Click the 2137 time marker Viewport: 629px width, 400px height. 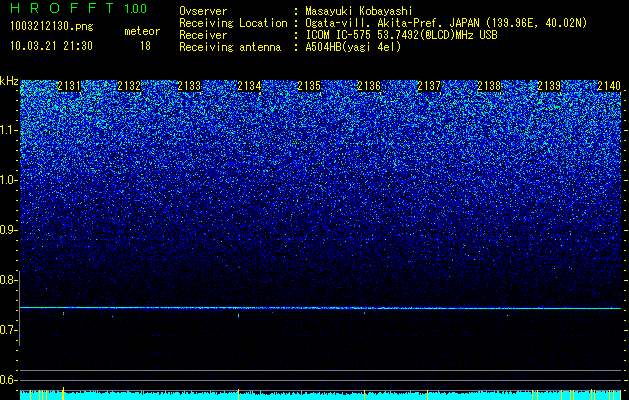(429, 86)
